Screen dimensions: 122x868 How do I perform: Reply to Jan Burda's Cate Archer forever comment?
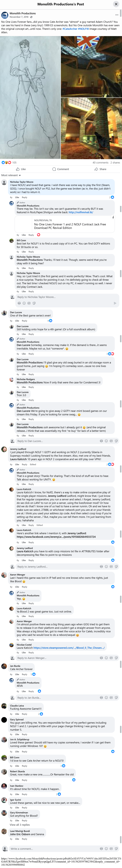25,674
